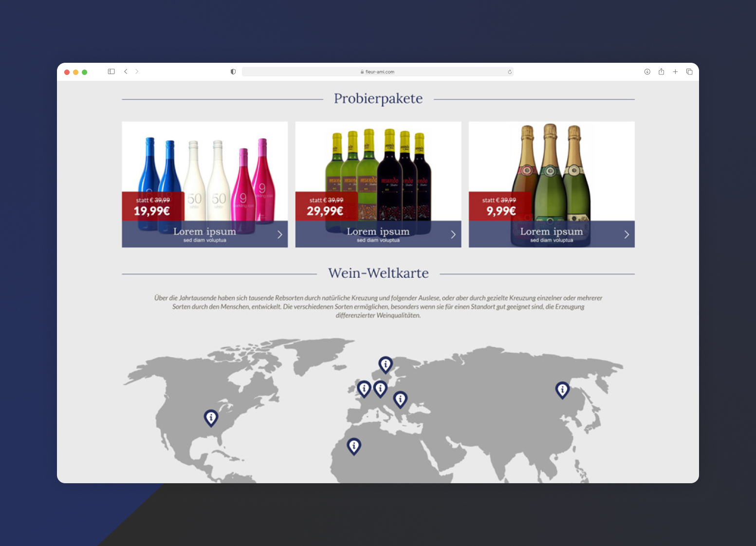This screenshot has width=756, height=546.
Task: Open a new tab with plus icon
Action: [675, 72]
